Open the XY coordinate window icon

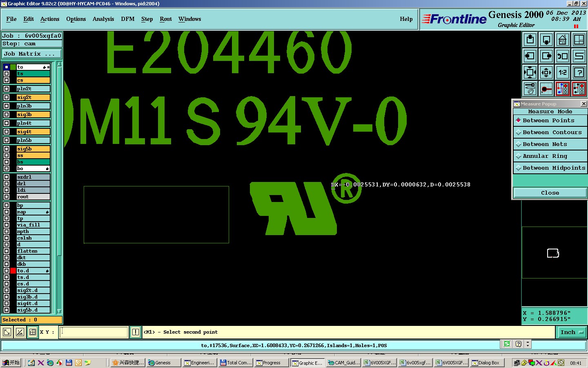[x=579, y=40]
